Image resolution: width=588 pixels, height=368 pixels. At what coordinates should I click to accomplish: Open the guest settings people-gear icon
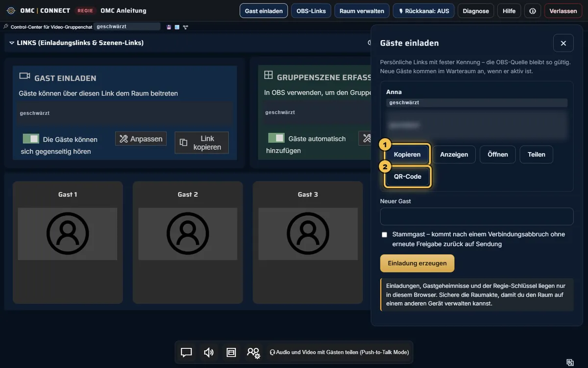pos(253,352)
